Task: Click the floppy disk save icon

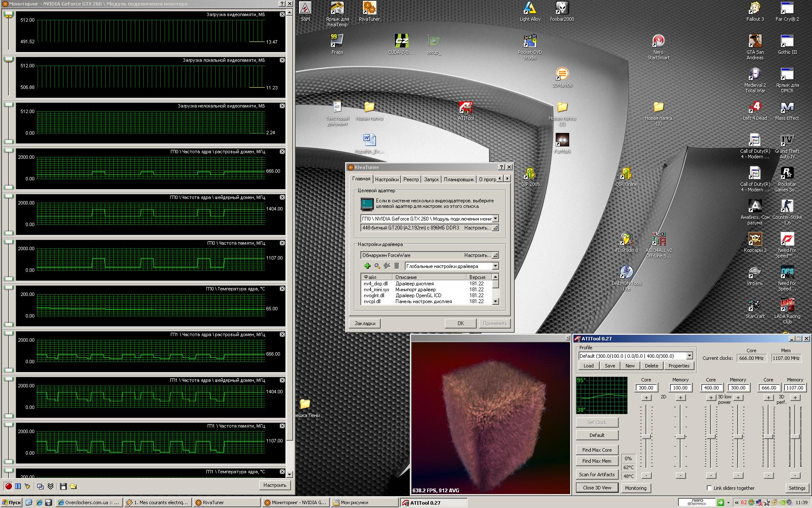Action: click(63, 486)
